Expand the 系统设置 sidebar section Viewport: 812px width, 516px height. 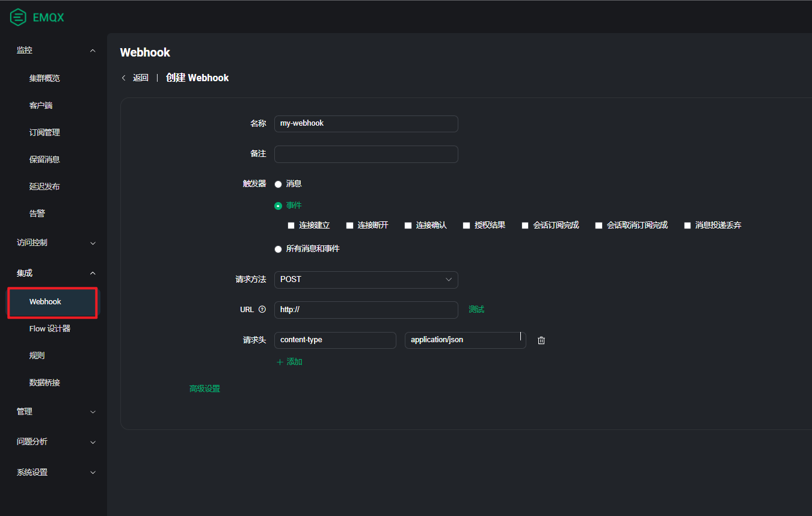pyautogui.click(x=93, y=473)
